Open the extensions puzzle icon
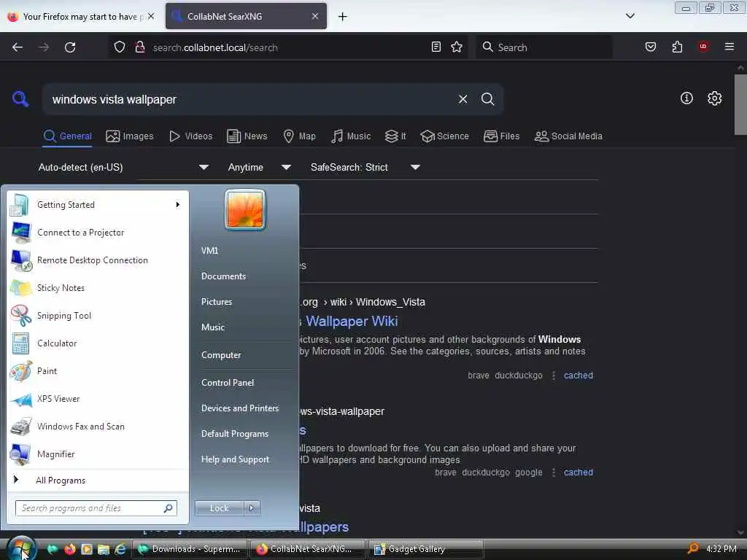The image size is (747, 560). [x=677, y=47]
